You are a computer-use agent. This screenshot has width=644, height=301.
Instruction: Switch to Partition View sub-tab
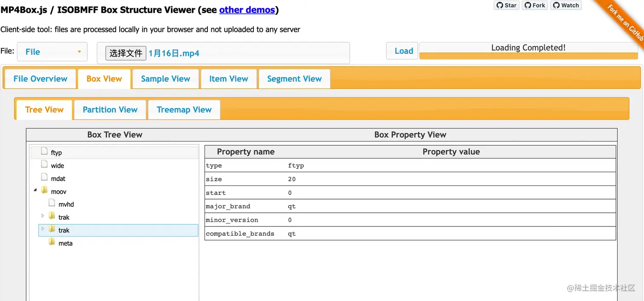click(x=110, y=110)
